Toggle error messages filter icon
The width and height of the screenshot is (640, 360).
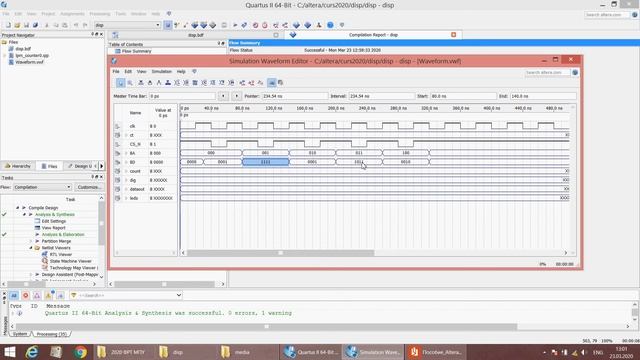click(25, 295)
